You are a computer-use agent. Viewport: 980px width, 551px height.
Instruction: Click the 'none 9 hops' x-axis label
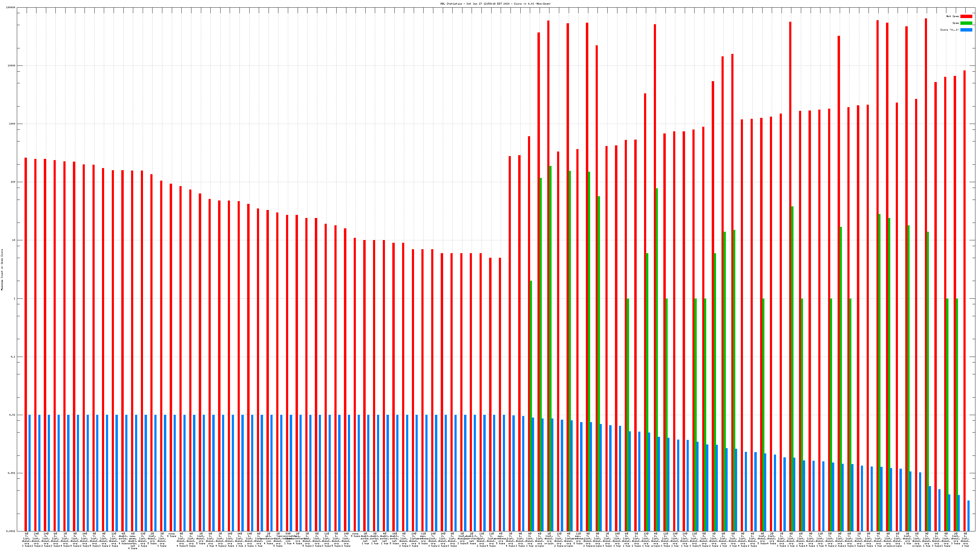[x=355, y=535]
